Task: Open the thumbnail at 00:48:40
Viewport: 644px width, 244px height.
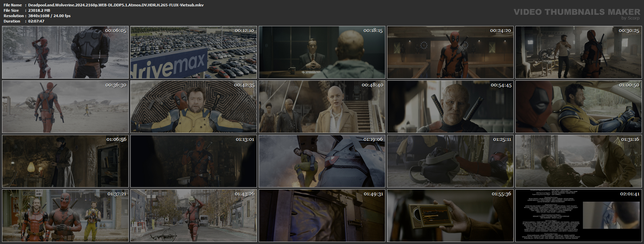Action: tap(322, 107)
